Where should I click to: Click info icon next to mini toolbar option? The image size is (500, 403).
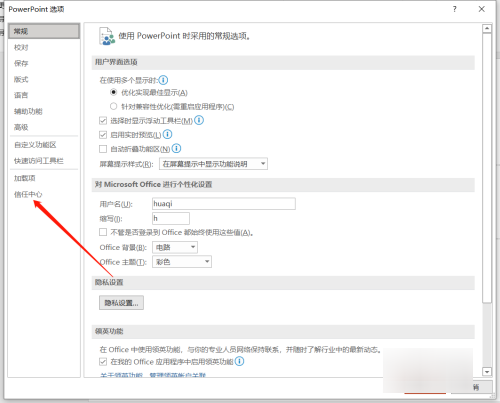[x=199, y=120]
